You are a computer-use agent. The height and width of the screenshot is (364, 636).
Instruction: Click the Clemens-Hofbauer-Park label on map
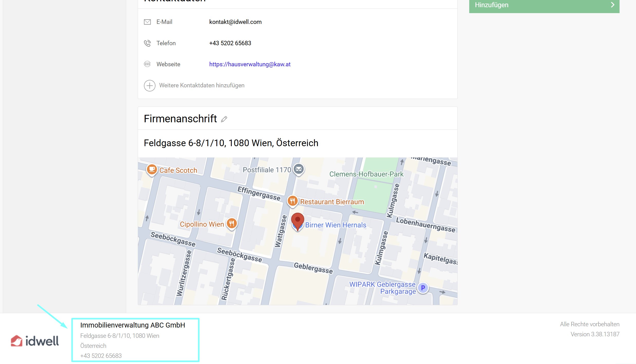coord(366,174)
